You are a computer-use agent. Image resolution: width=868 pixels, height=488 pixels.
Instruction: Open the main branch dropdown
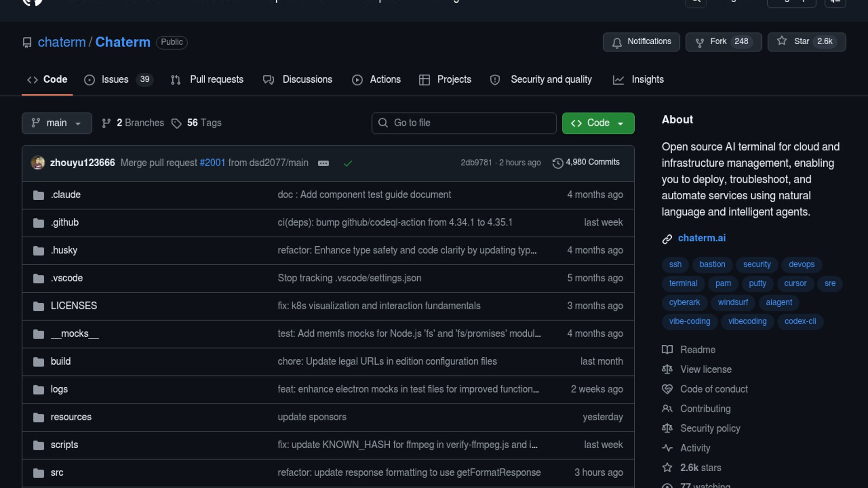57,123
